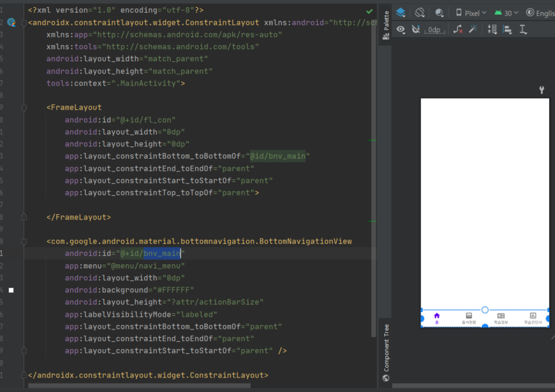Image resolution: width=555 pixels, height=392 pixels.
Task: Click the Infer Constraints magic wand
Action: point(473,30)
